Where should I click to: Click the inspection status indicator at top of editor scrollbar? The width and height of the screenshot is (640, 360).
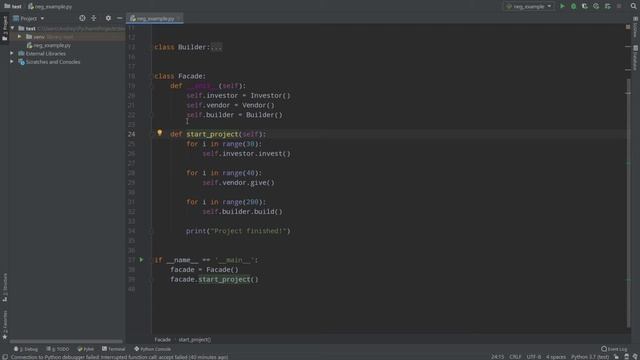[628, 27]
